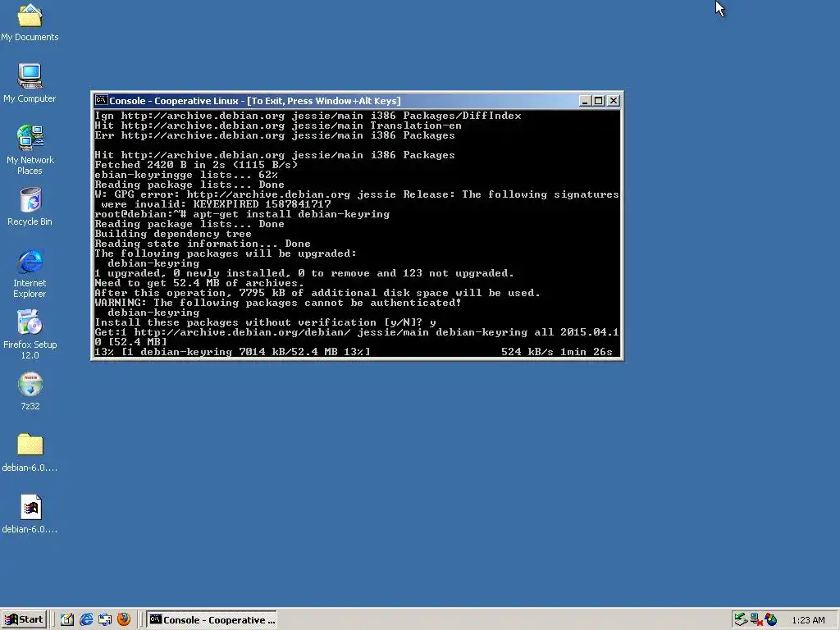Maximize the Cooperative Linux console window
The image size is (840, 630).
pyautogui.click(x=599, y=101)
